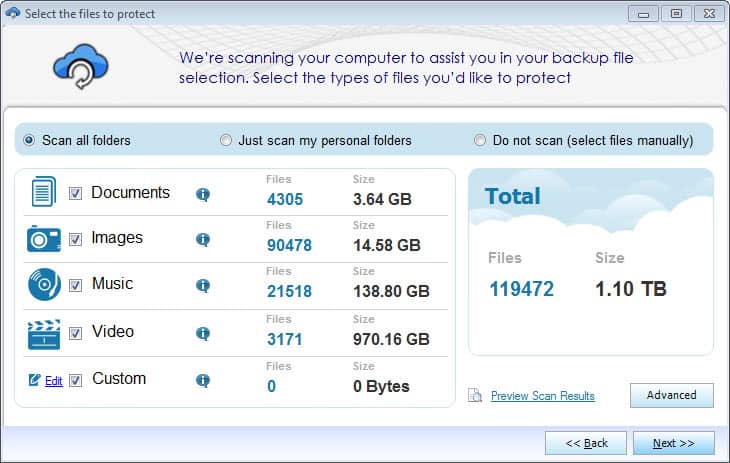Viewport: 730px width, 463px height.
Task: Open the Advanced settings button
Action: [671, 395]
